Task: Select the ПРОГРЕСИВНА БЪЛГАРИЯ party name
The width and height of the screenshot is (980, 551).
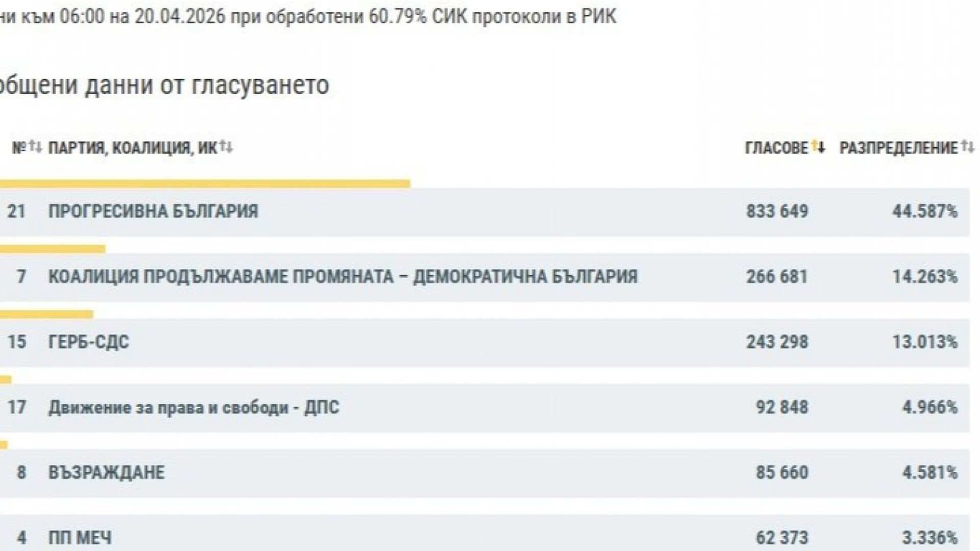Action: pyautogui.click(x=153, y=211)
